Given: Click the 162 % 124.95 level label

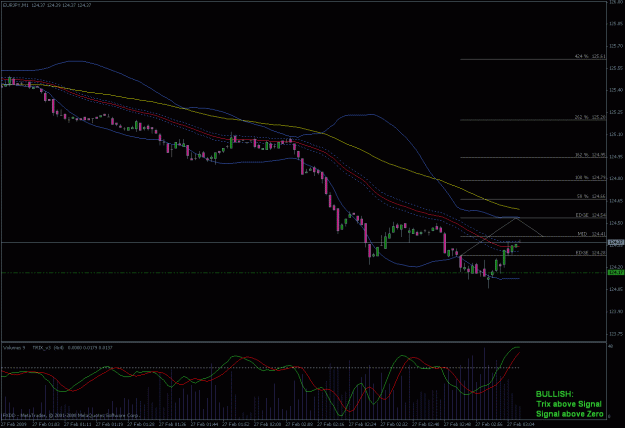Looking at the screenshot, I should (x=590, y=155).
